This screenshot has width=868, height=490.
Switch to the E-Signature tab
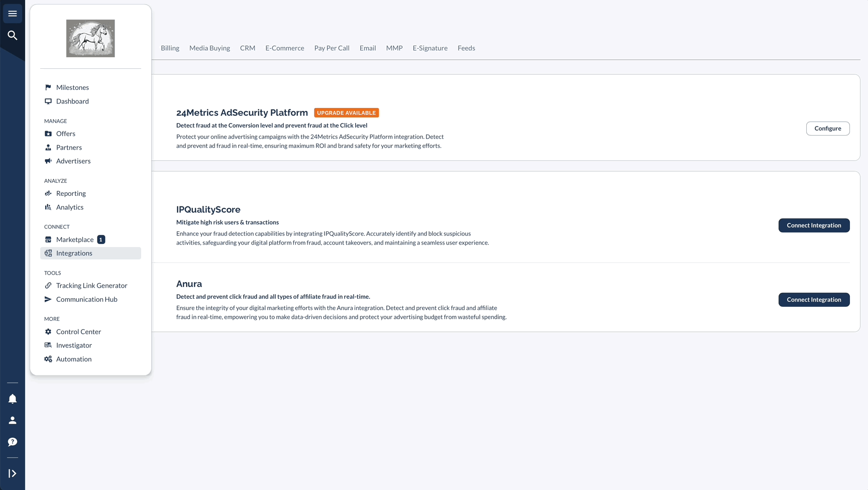[x=430, y=48]
